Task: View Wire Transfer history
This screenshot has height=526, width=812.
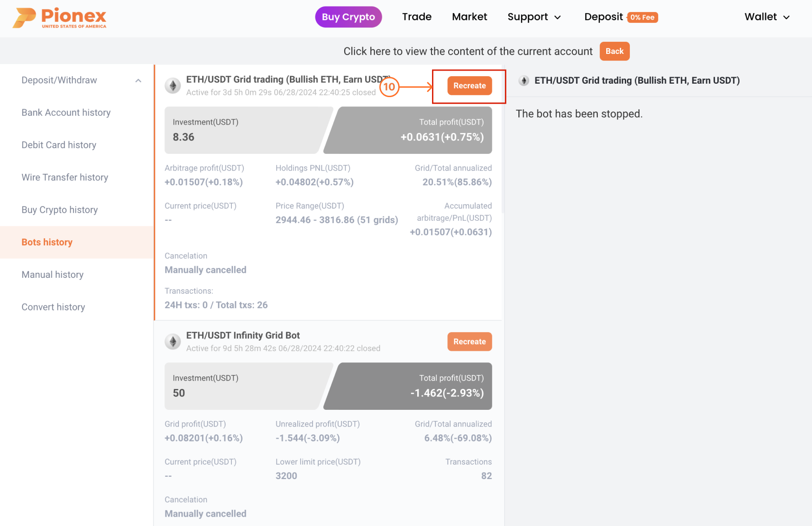Action: (x=65, y=177)
